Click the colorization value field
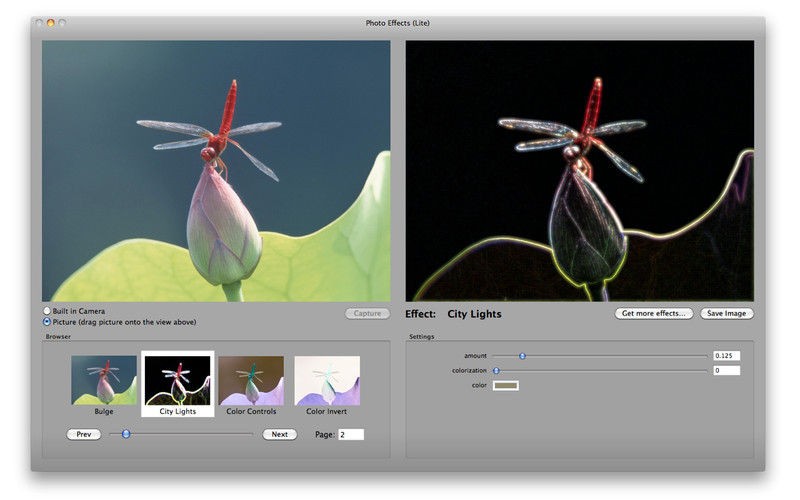 tap(727, 370)
